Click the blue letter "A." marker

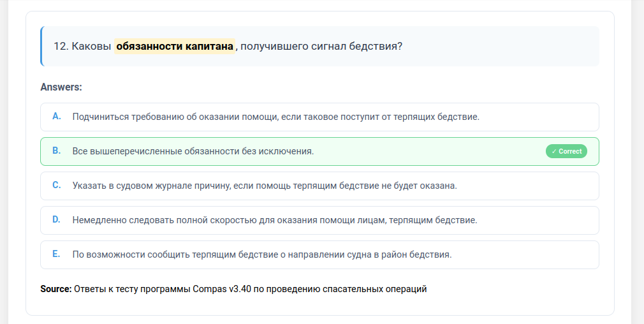[57, 116]
